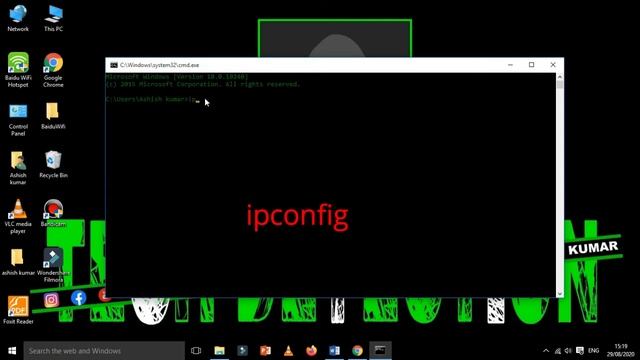The width and height of the screenshot is (640, 360).
Task: Open the Recycle Bin
Action: coord(53,164)
